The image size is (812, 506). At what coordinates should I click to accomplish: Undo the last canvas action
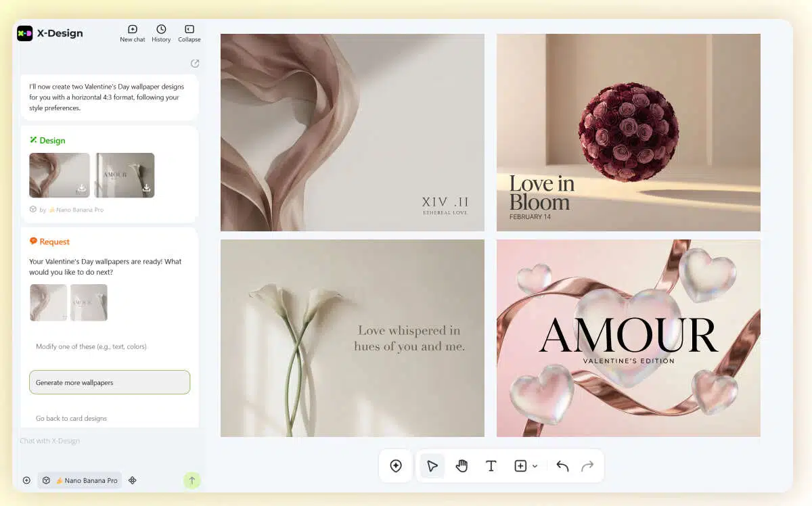click(562, 465)
